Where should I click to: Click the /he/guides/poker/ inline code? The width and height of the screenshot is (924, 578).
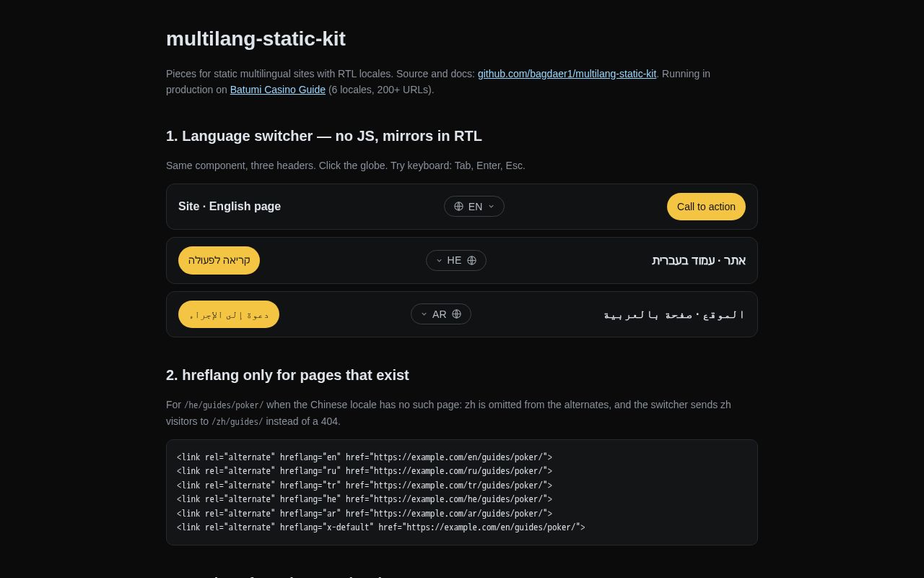[x=224, y=405]
